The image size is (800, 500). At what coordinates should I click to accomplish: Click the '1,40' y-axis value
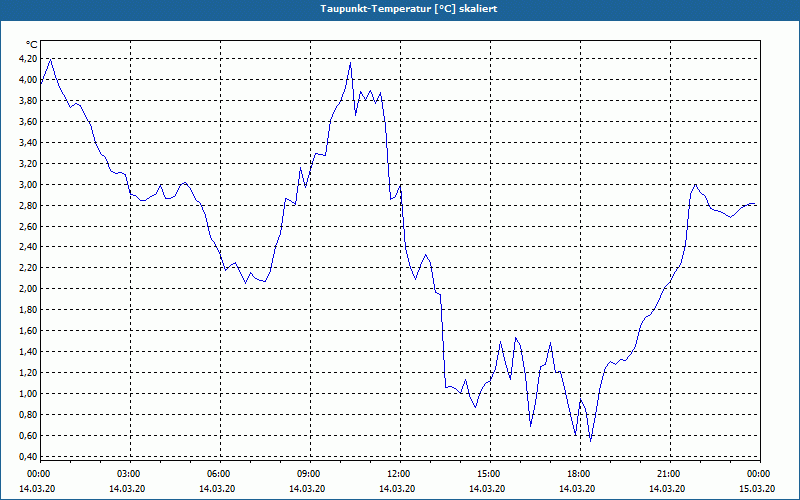pyautogui.click(x=28, y=352)
